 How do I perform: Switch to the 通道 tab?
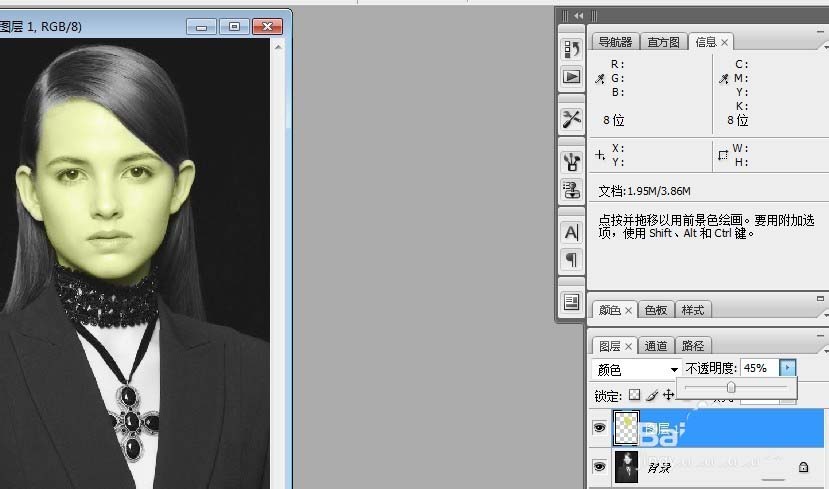656,346
